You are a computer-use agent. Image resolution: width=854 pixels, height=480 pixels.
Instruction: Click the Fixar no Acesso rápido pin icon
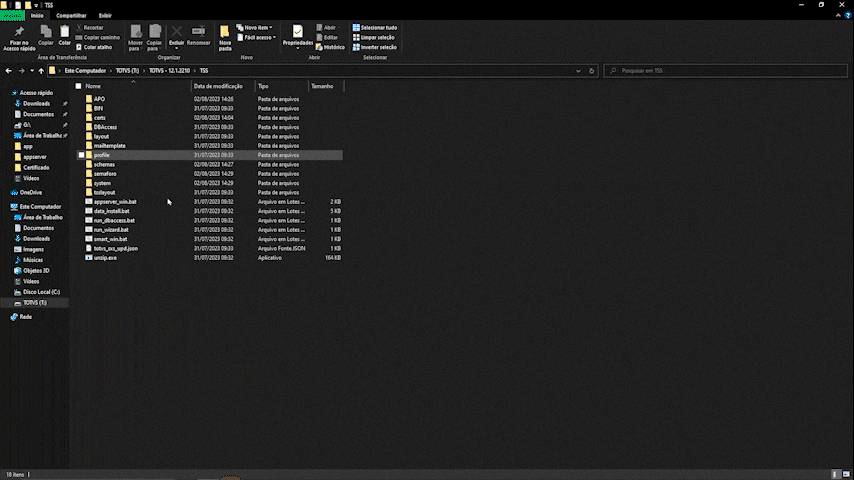pyautogui.click(x=19, y=32)
